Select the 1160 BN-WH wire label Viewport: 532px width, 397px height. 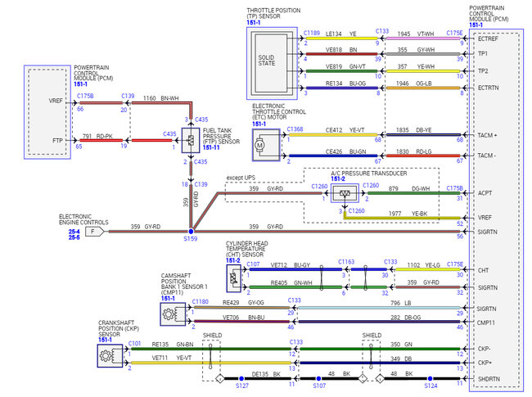tap(160, 98)
